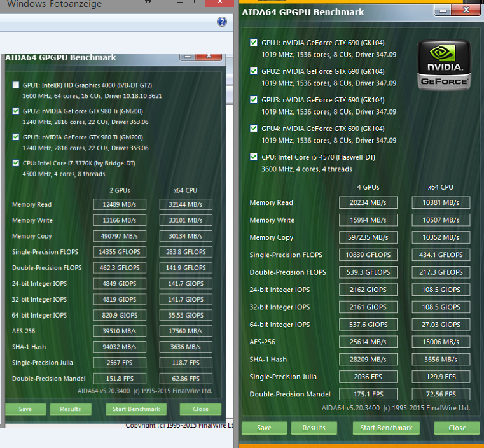Save results in the GTX 690 window

[x=263, y=428]
